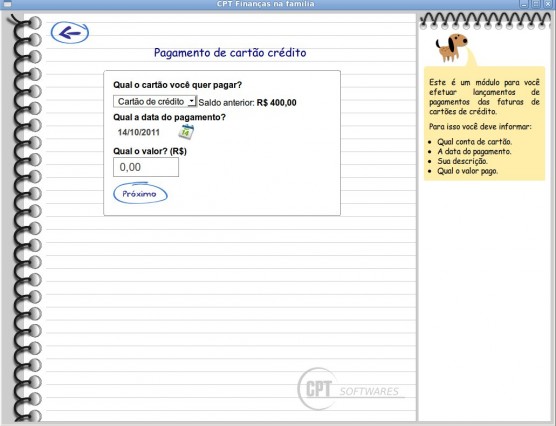Click the 'Qual a data do pagamento?' label
556x426 pixels.
(169, 117)
